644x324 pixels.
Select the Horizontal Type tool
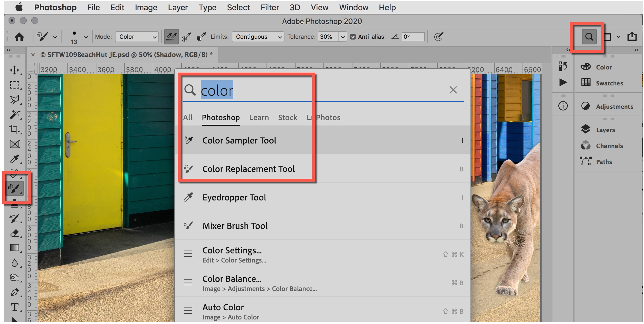[15, 307]
